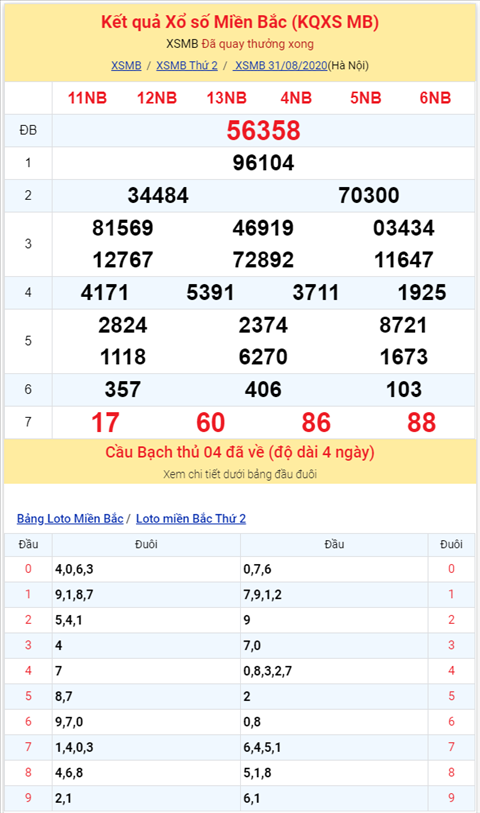Click fifth prize number 2374
This screenshot has height=813, width=480.
pyautogui.click(x=263, y=326)
